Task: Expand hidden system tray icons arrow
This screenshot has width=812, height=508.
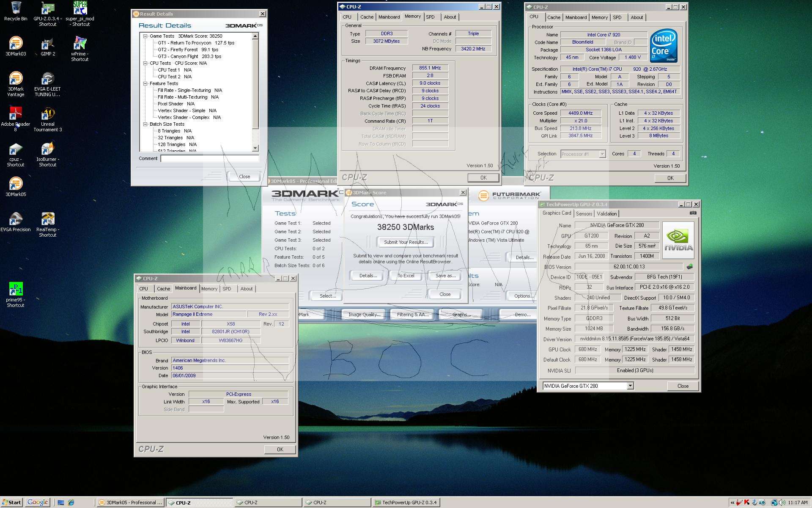Action: coord(732,502)
